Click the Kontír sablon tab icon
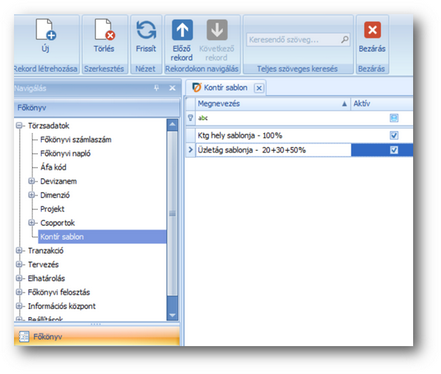 197,87
